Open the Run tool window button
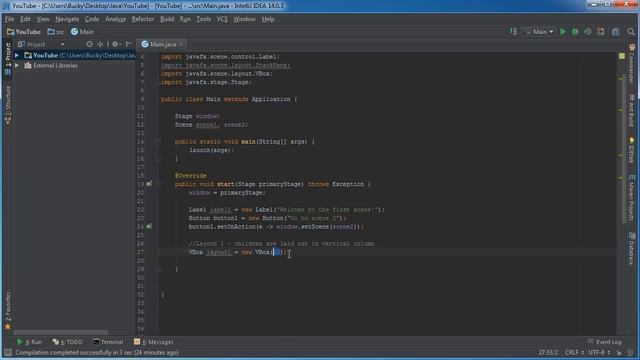The image size is (640, 360). click(x=29, y=342)
